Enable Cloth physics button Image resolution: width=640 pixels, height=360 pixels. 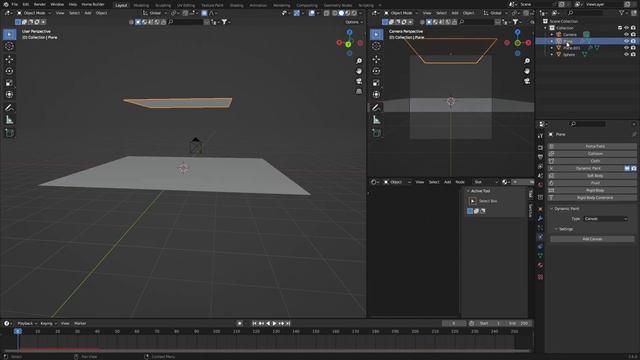click(x=592, y=161)
